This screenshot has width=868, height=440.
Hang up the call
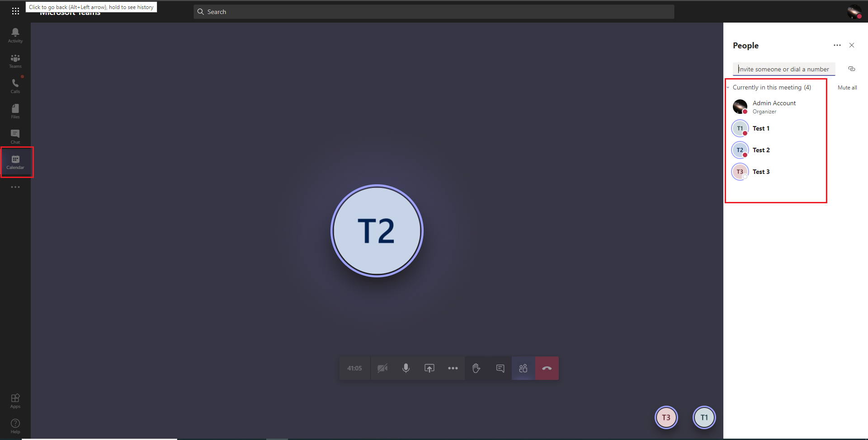547,368
